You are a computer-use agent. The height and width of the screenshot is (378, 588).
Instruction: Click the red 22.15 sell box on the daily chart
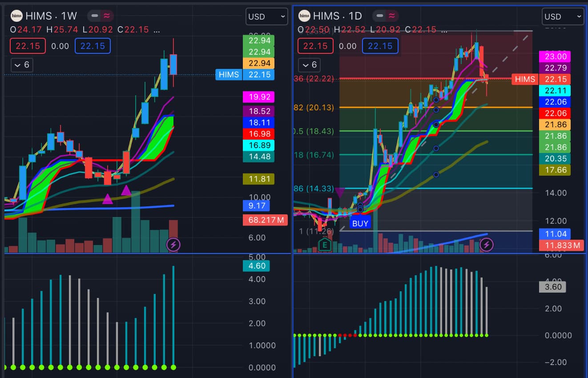pyautogui.click(x=315, y=46)
